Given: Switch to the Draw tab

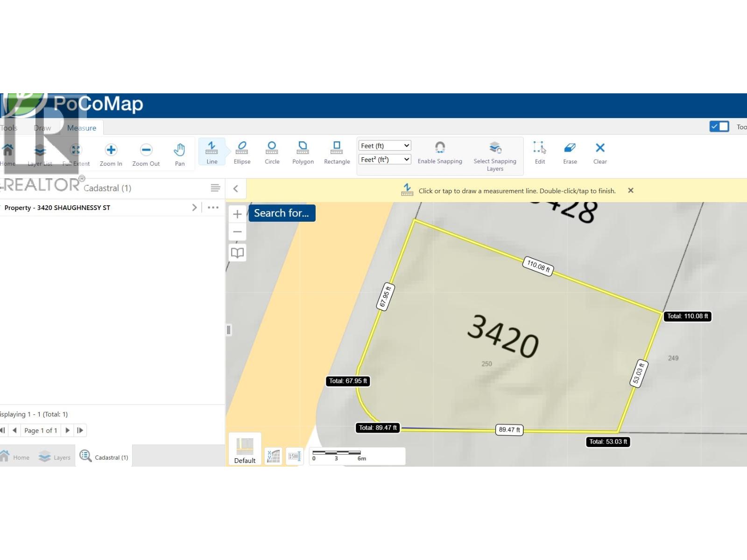Looking at the screenshot, I should click(x=42, y=128).
